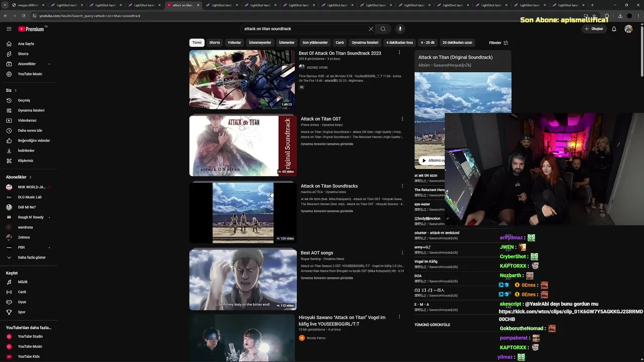644x362 pixels.
Task: Open ASZNEE HITME channel link
Action: point(317,67)
